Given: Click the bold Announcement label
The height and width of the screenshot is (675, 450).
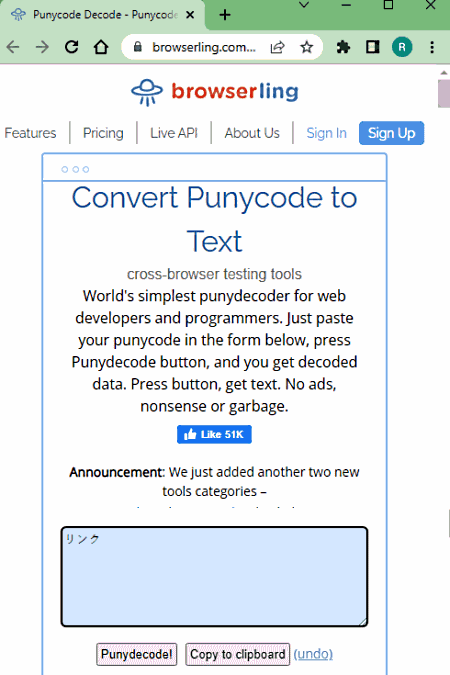Looking at the screenshot, I should 116,472.
